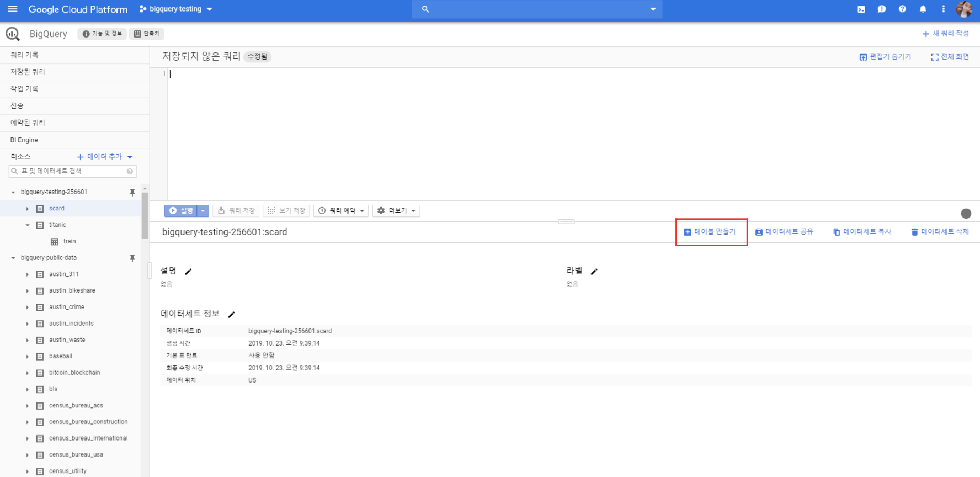Select the austin_waste dataset

coord(67,340)
